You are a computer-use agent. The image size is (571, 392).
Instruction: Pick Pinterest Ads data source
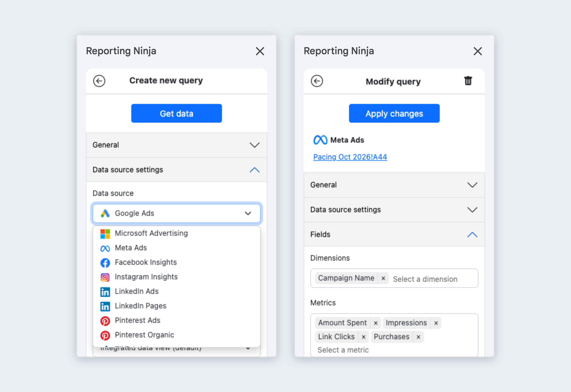(176, 320)
